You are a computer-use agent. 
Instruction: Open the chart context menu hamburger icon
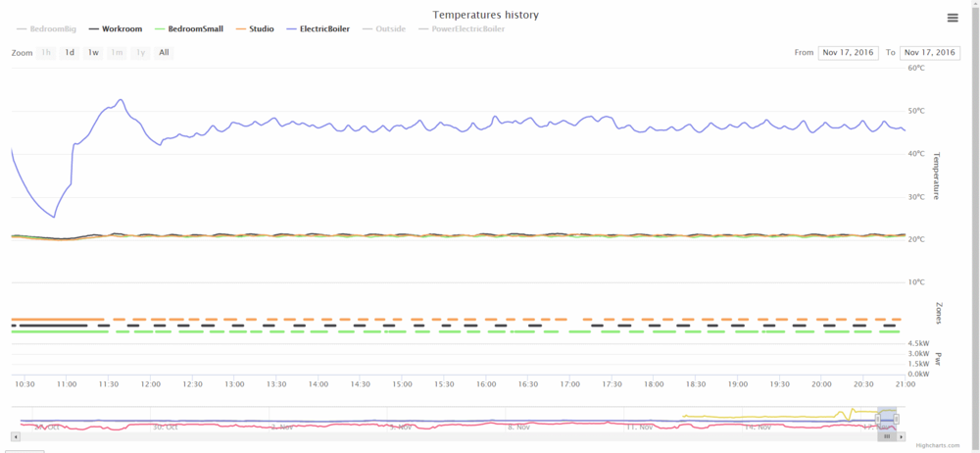point(953,18)
